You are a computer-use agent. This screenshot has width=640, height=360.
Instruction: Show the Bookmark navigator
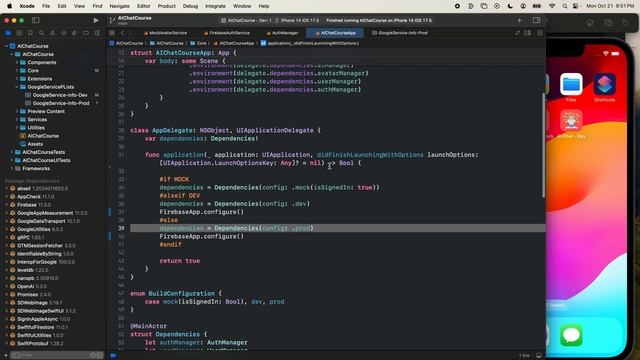coord(30,33)
